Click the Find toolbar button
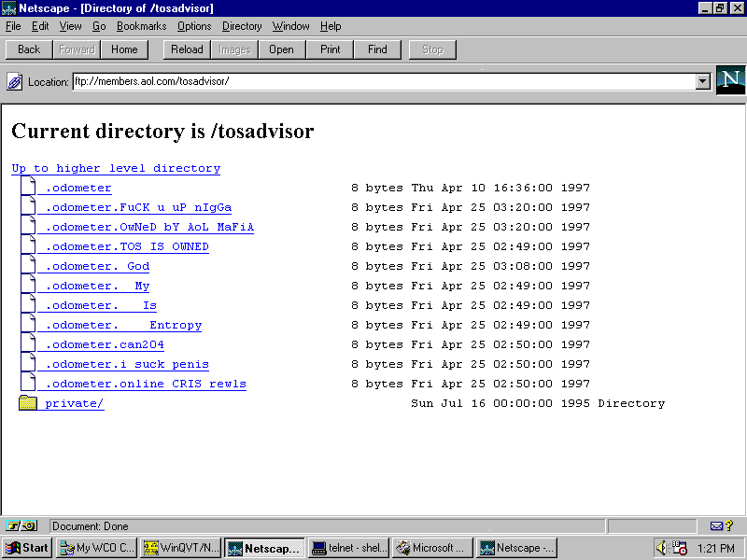Viewport: 747px width, 560px height. pyautogui.click(x=377, y=49)
